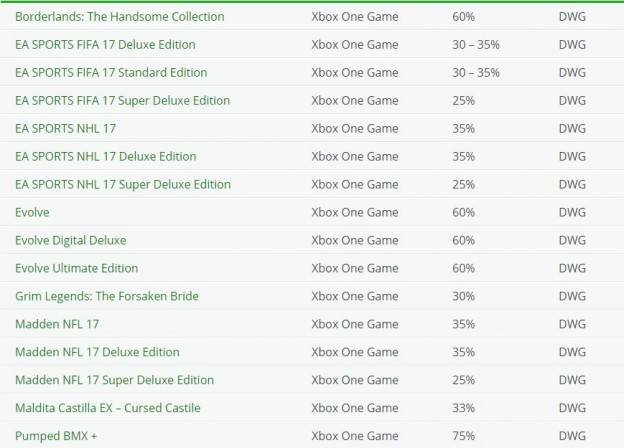624x448 pixels.
Task: Open EA SPORTS NHL 17 Deluxe Edition
Action: [x=105, y=156]
